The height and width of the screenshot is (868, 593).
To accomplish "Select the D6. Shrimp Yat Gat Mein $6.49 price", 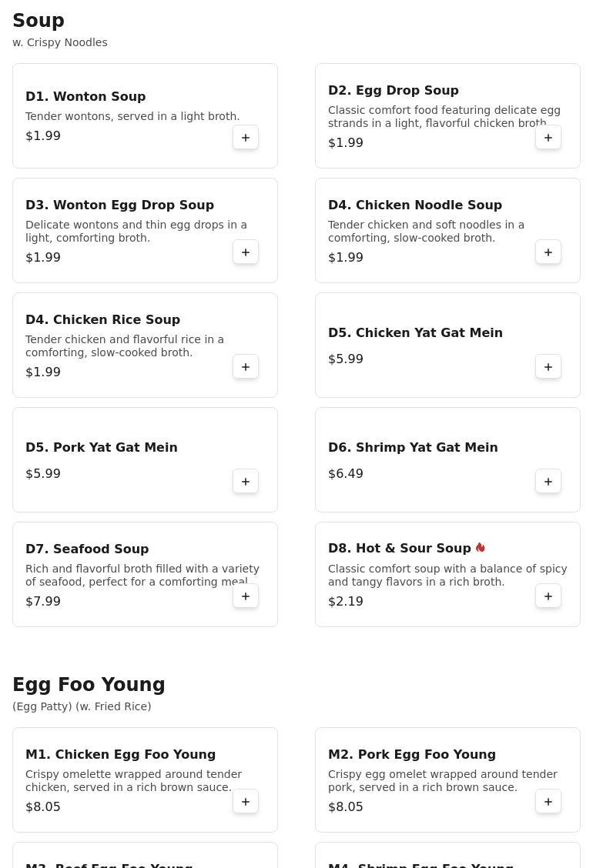I will [346, 473].
